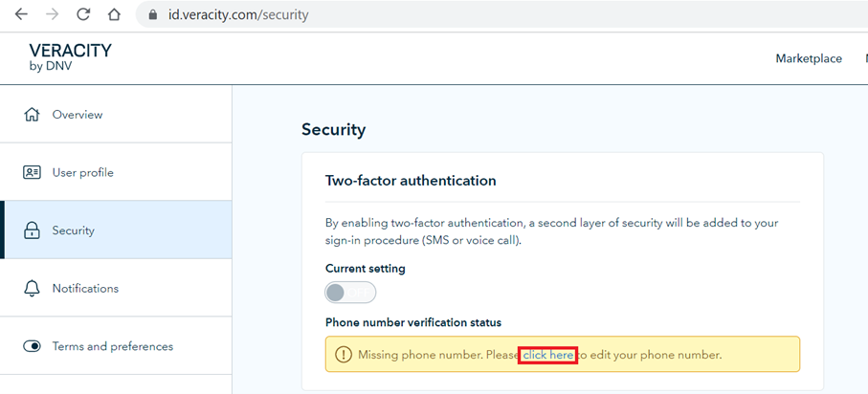Click the Terms and preferences toggle icon
Screen dimensions: 868x394
pyautogui.click(x=33, y=346)
